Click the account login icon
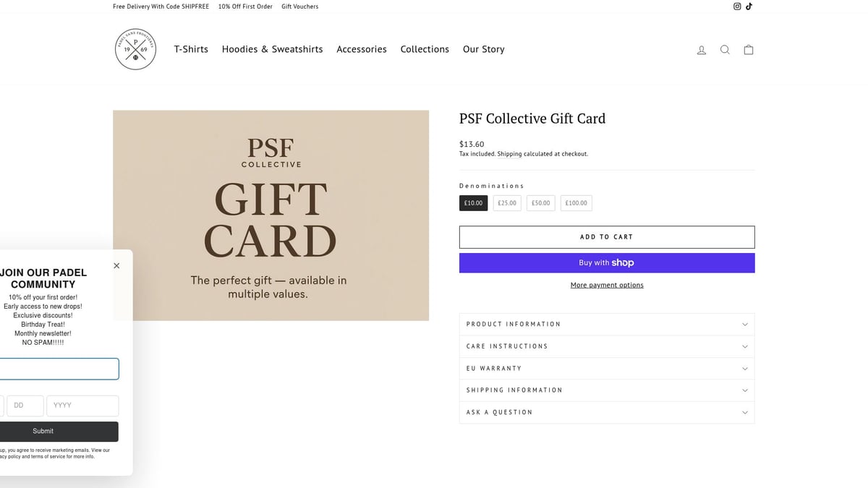This screenshot has height=488, width=868. tap(701, 49)
